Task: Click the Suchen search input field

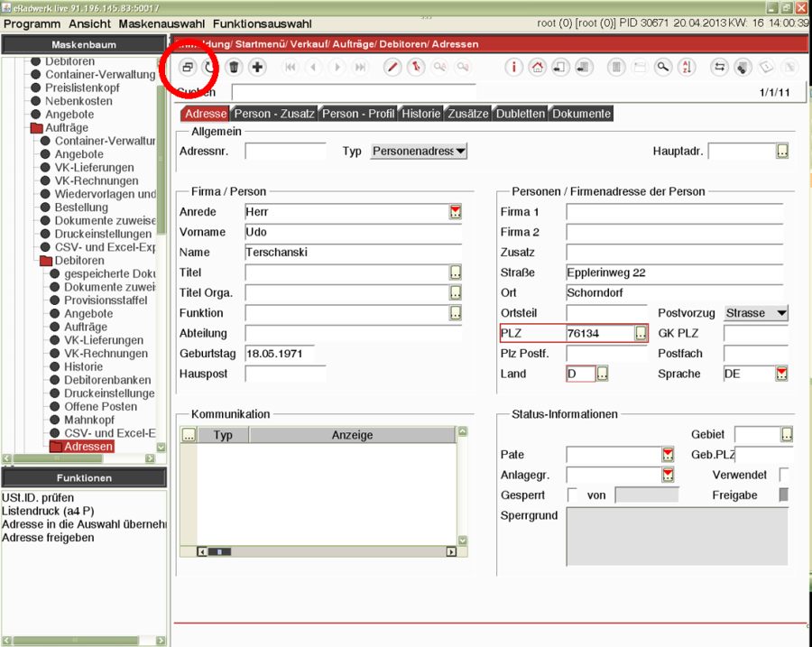Action: (x=354, y=93)
